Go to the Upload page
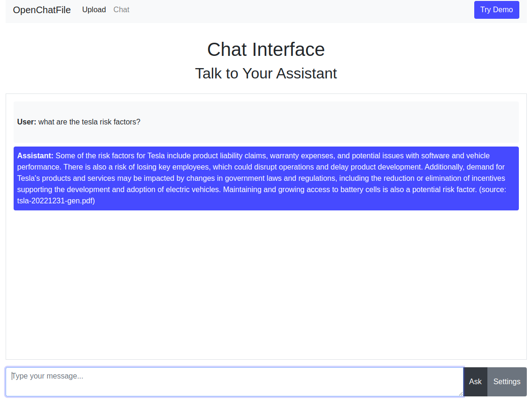 (x=94, y=10)
